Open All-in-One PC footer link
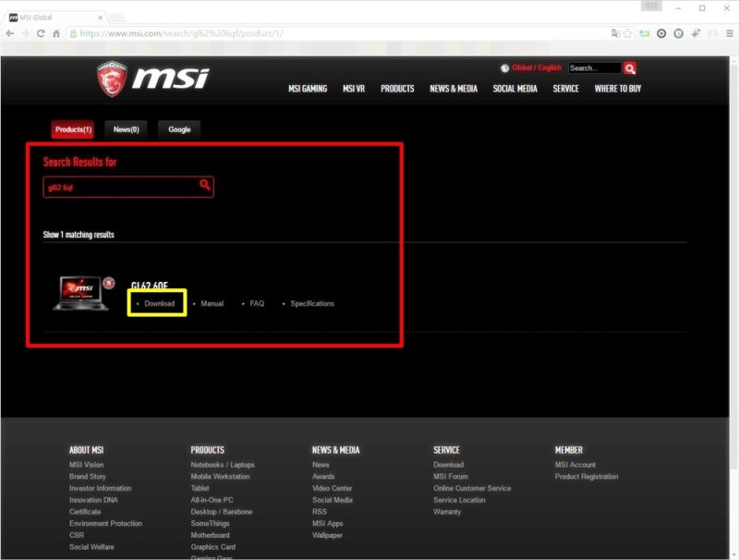Viewport: 739px width, 560px height. (x=212, y=500)
